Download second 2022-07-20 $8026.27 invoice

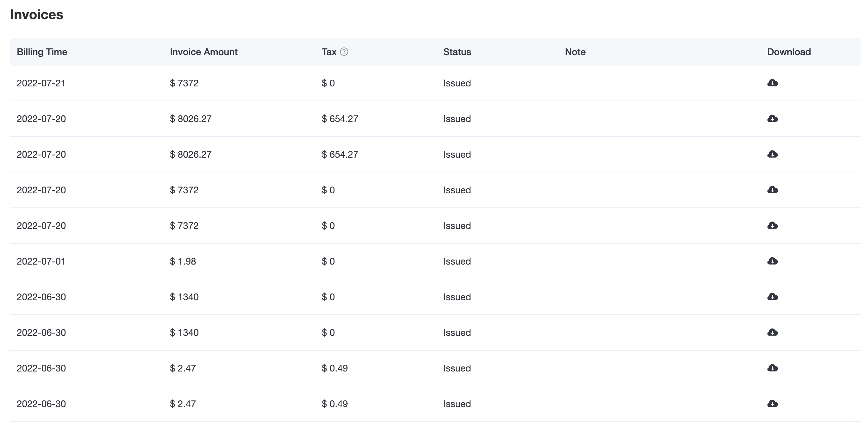click(x=772, y=154)
